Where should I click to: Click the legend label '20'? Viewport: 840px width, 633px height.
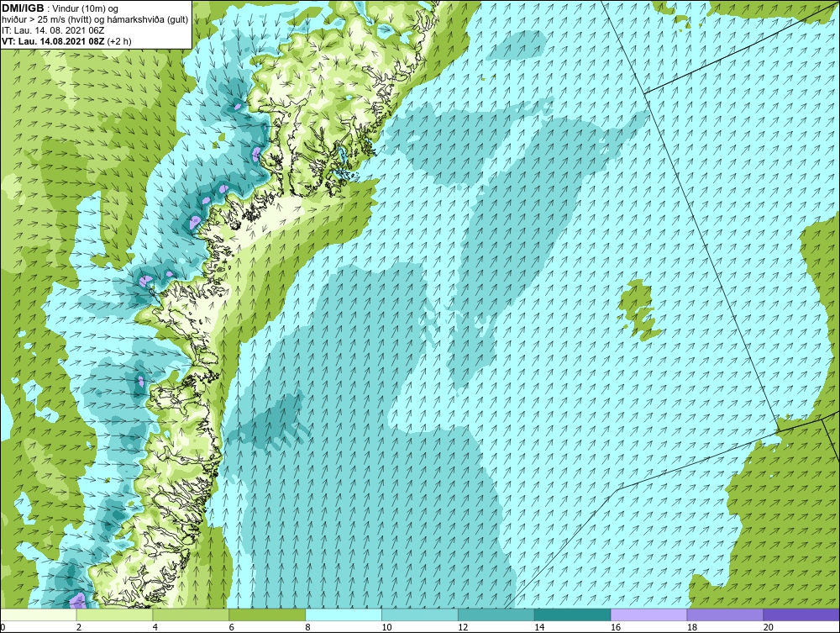pos(769,627)
